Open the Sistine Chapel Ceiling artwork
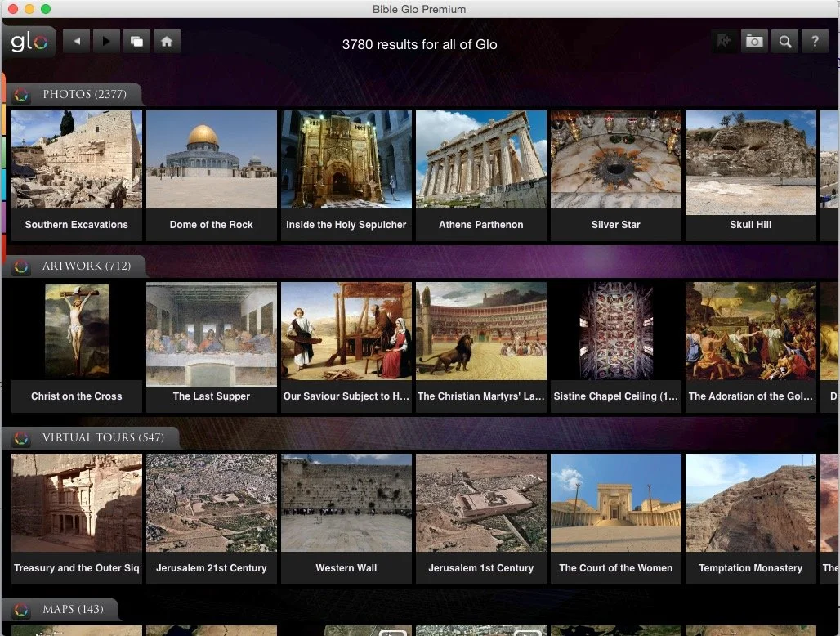840x636 pixels. (616, 347)
